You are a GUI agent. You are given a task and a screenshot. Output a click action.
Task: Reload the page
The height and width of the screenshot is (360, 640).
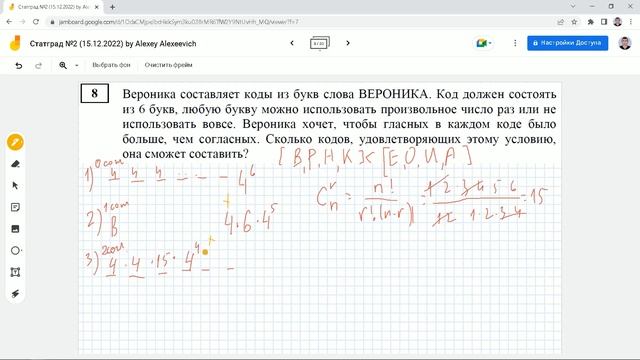point(36,22)
